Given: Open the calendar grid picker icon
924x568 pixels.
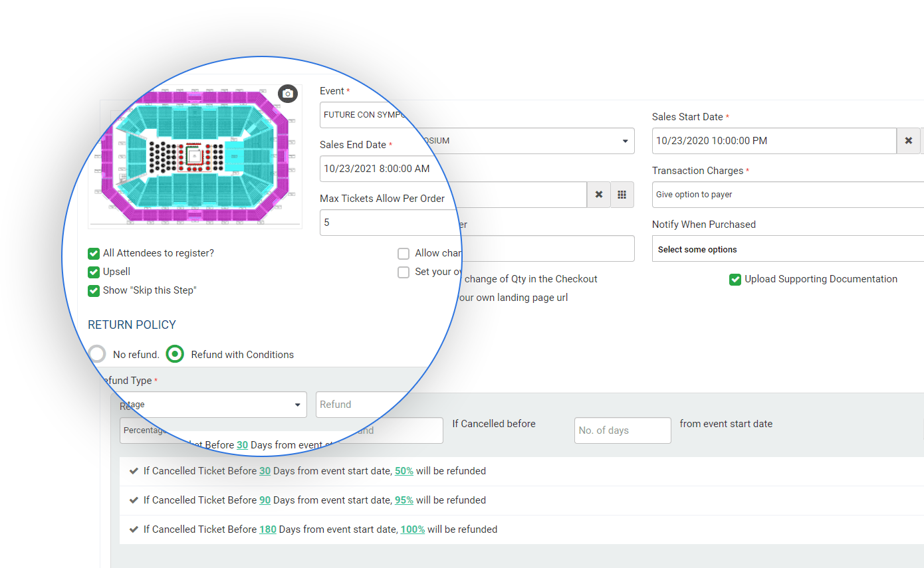Looking at the screenshot, I should 622,195.
